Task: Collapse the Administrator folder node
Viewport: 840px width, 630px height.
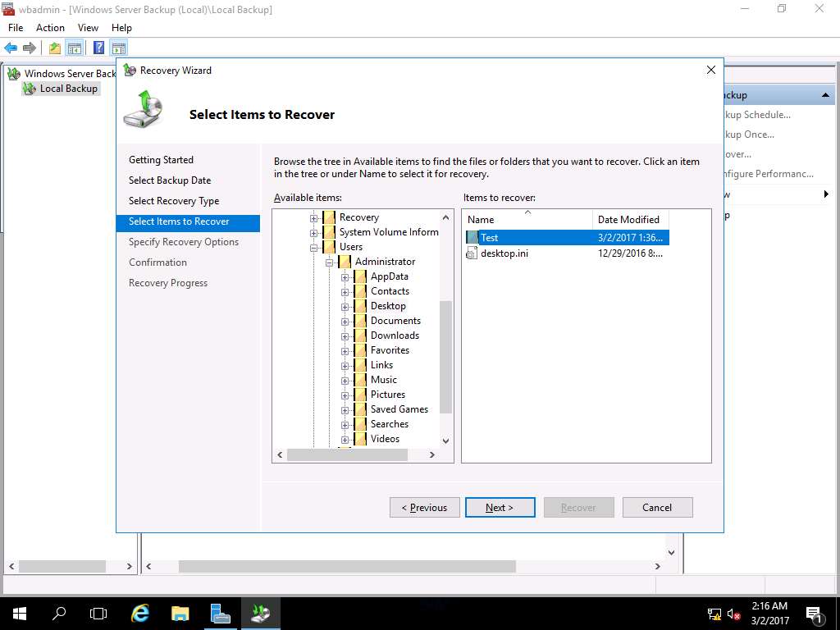Action: tap(330, 262)
